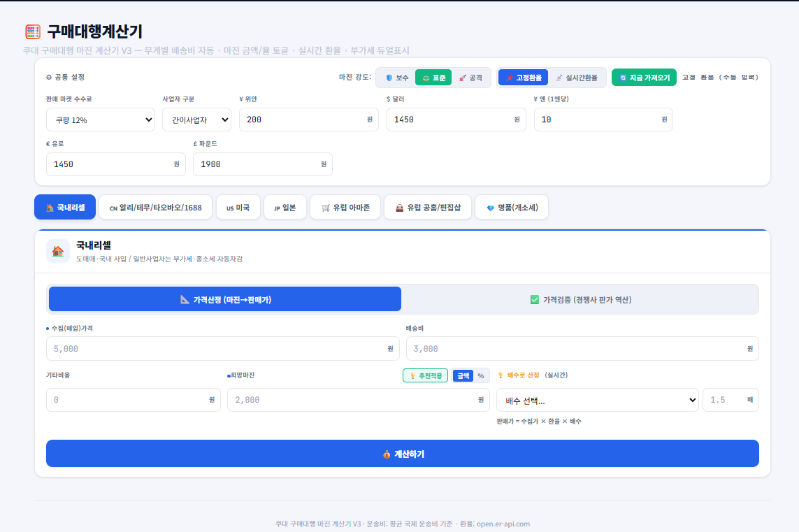Click the lightbulb icon beside 배수로 산정
Viewport: 799px width, 532px height.
tap(501, 375)
